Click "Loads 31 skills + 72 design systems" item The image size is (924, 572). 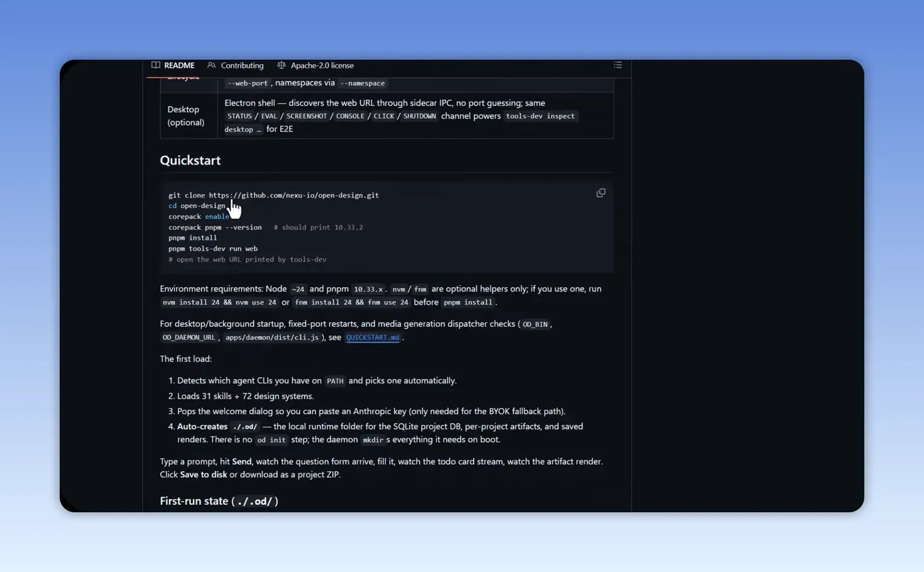(245, 396)
